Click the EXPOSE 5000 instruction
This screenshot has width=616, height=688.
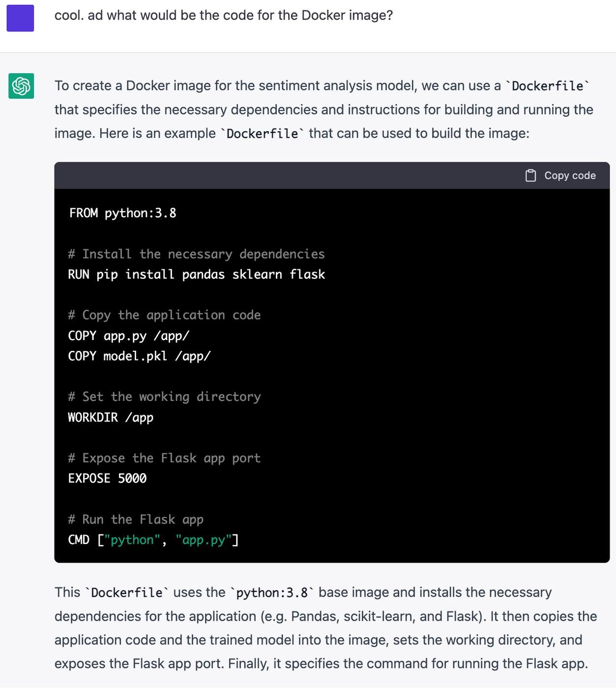click(x=107, y=478)
